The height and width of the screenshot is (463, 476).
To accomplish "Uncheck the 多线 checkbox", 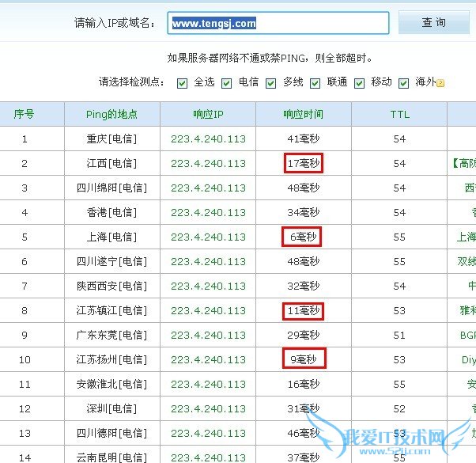I will 270,83.
